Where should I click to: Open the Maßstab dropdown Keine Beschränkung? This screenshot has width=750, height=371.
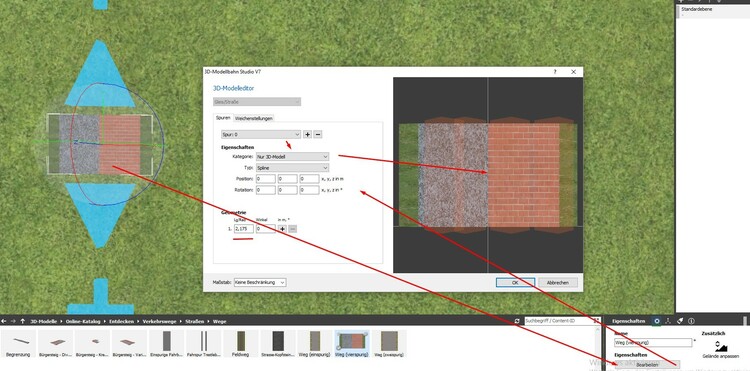[x=260, y=283]
